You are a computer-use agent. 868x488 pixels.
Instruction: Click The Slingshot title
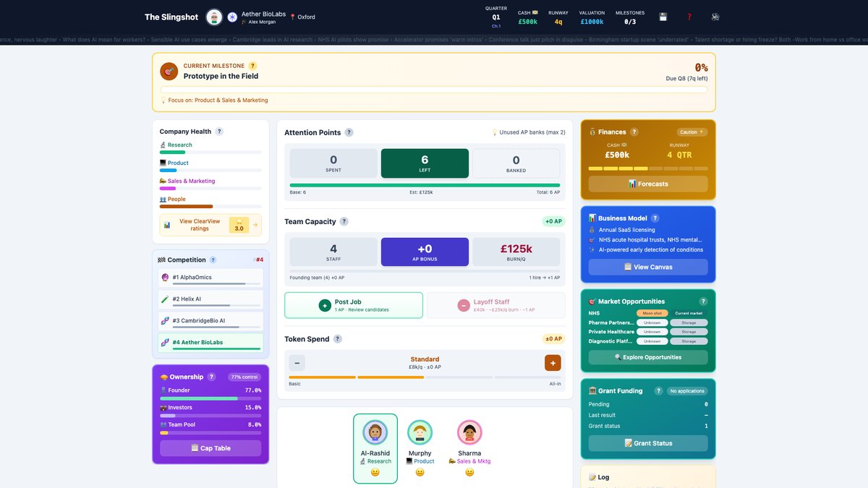pos(171,17)
